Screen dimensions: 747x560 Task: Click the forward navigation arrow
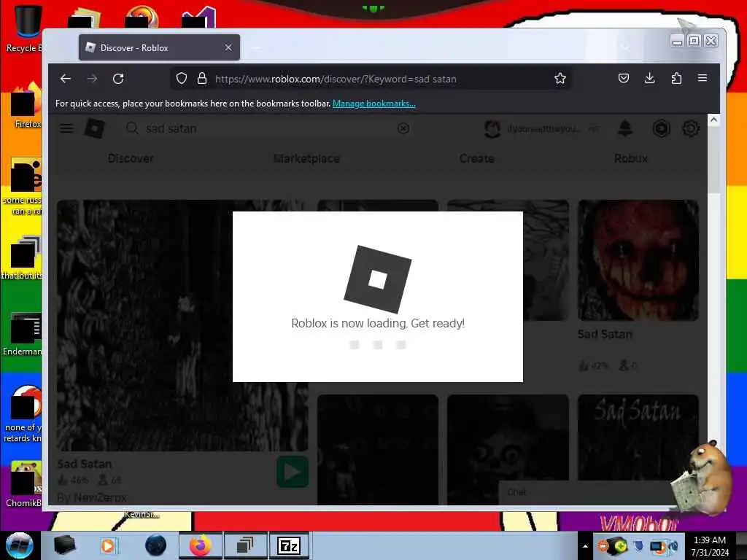coord(93,79)
